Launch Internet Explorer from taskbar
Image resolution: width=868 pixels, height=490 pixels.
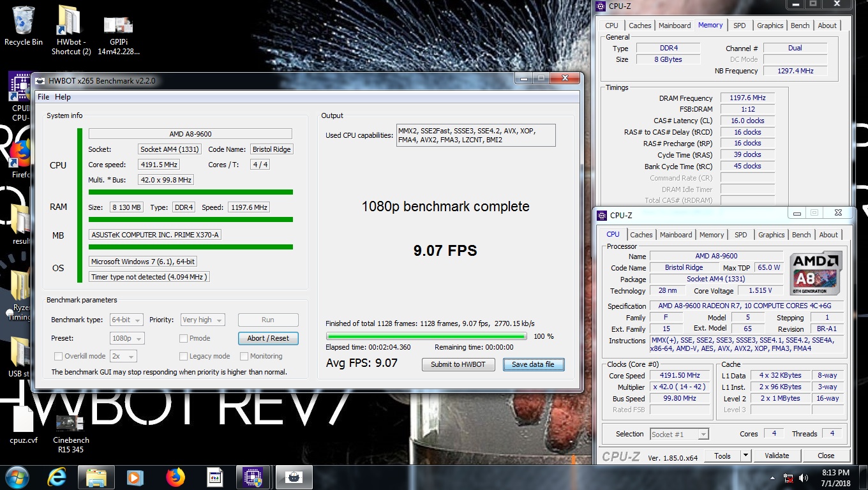click(57, 477)
